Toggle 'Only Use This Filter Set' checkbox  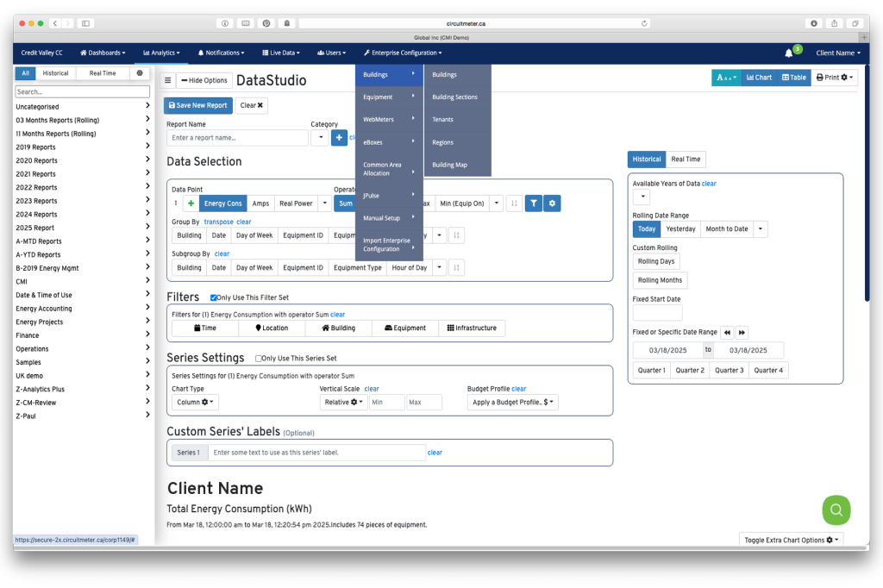214,297
